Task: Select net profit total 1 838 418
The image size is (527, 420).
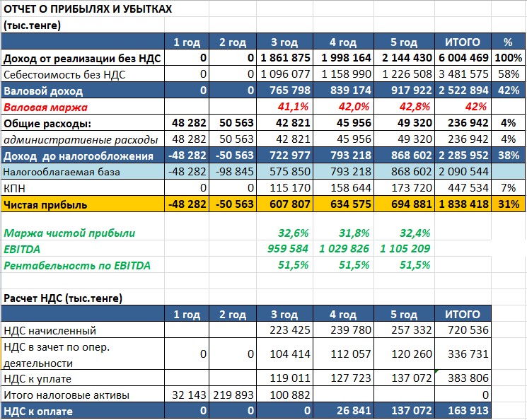Action: [x=463, y=204]
